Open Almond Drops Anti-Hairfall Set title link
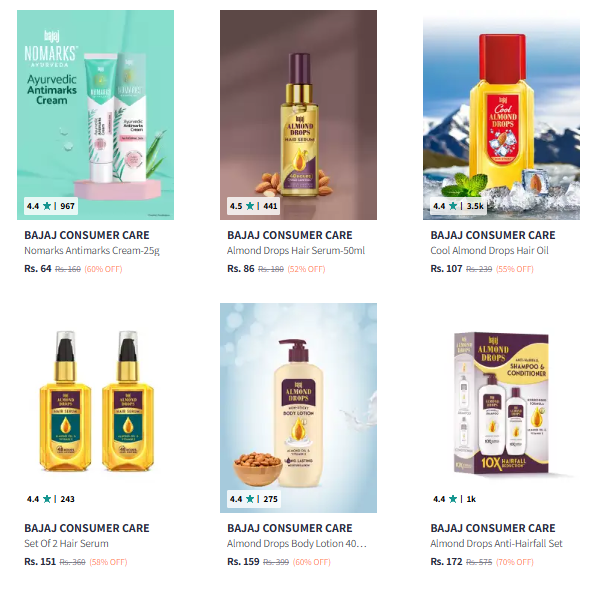 [496, 544]
